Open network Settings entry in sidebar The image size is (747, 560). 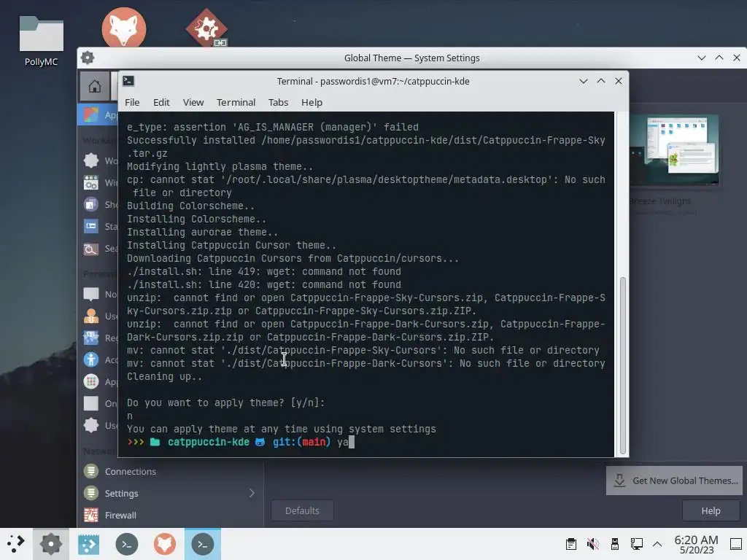[171, 494]
